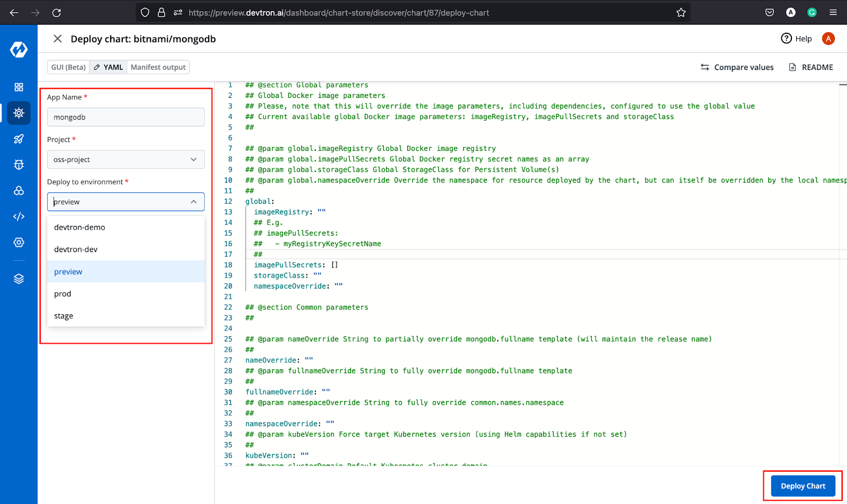Open Global Configurations gear in sidebar
847x504 pixels.
19,242
